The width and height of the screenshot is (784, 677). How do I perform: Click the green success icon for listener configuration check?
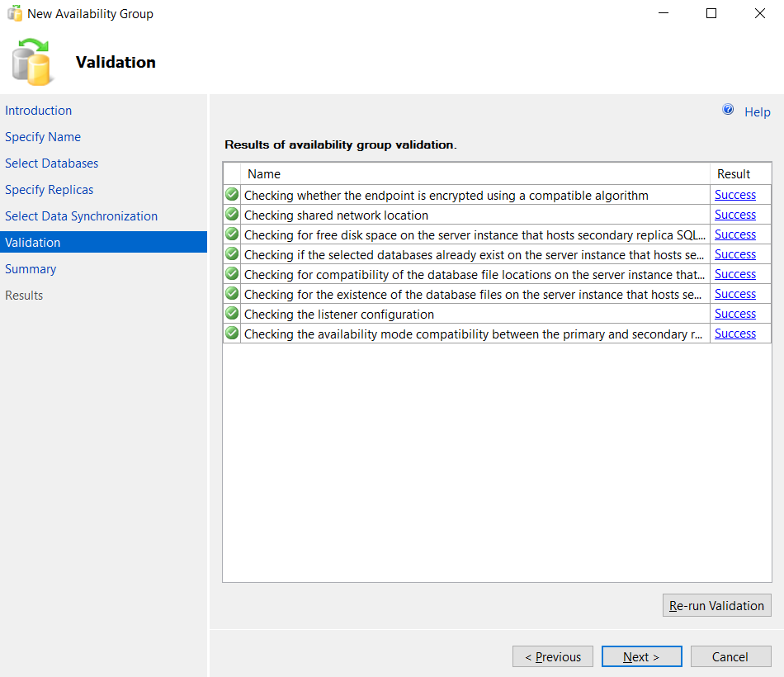232,313
